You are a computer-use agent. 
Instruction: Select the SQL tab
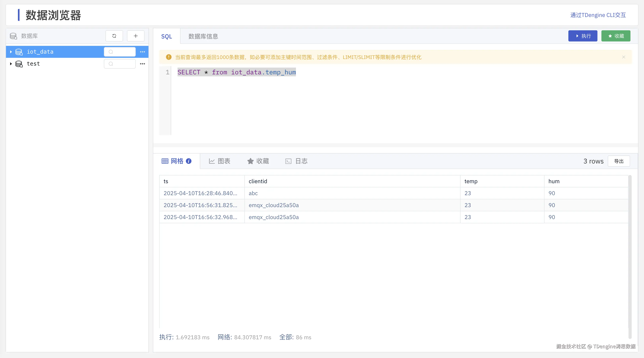[x=167, y=36]
